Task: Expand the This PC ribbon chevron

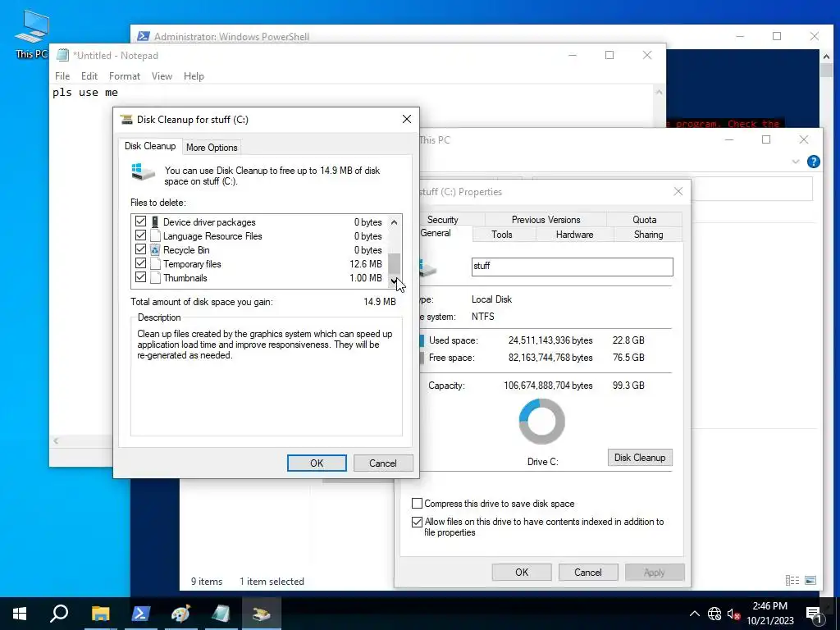Action: pos(796,162)
